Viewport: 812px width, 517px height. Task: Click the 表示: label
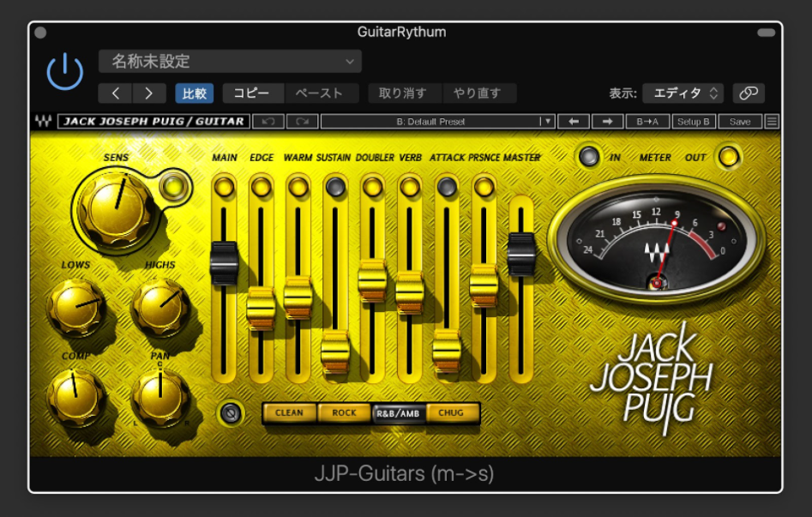[x=623, y=93]
